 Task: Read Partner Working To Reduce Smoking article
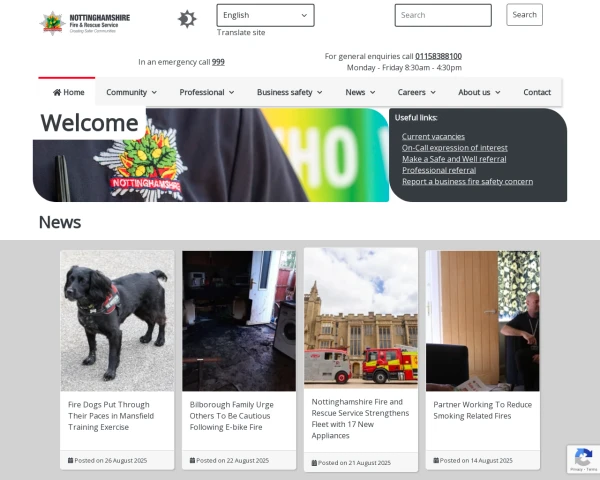pos(483,410)
